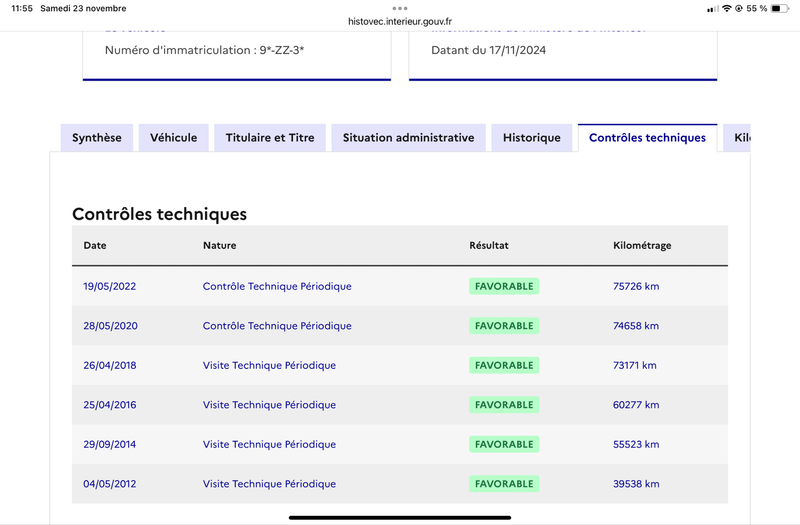800x525 pixels.
Task: Select the date 26/04/2018
Action: coord(110,365)
